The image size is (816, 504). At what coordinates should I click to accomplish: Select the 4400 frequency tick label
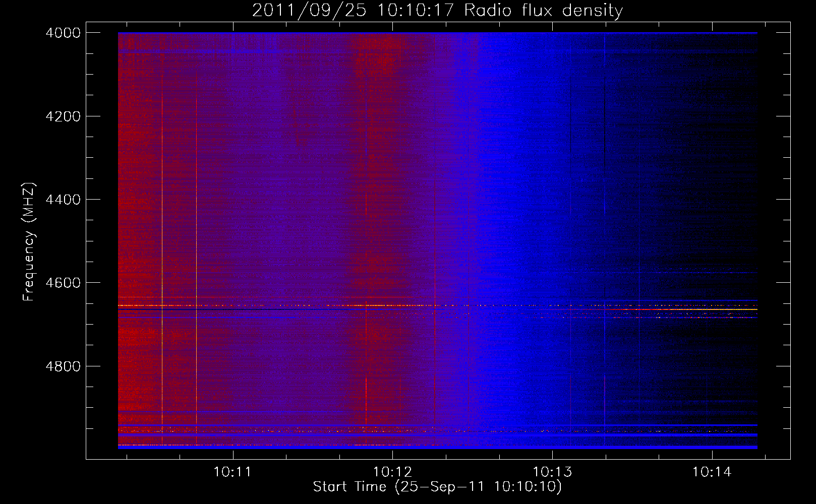(63, 200)
